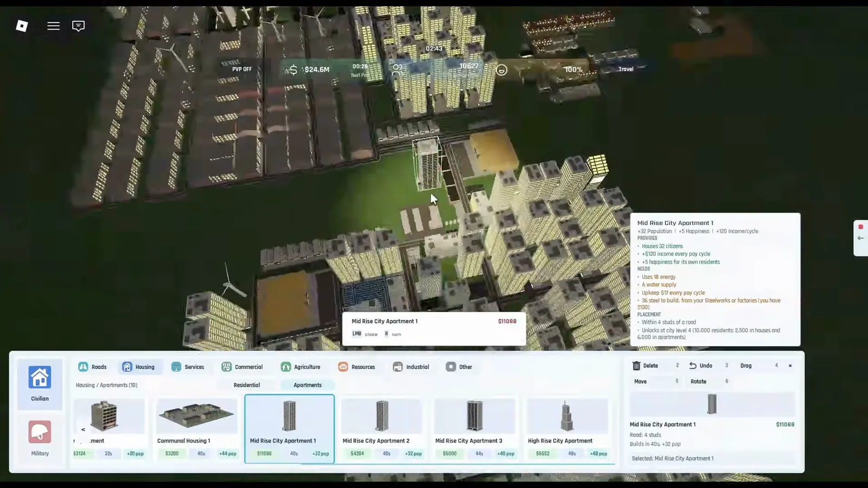The width and height of the screenshot is (868, 488).
Task: Open the Commercial build category
Action: [242, 367]
